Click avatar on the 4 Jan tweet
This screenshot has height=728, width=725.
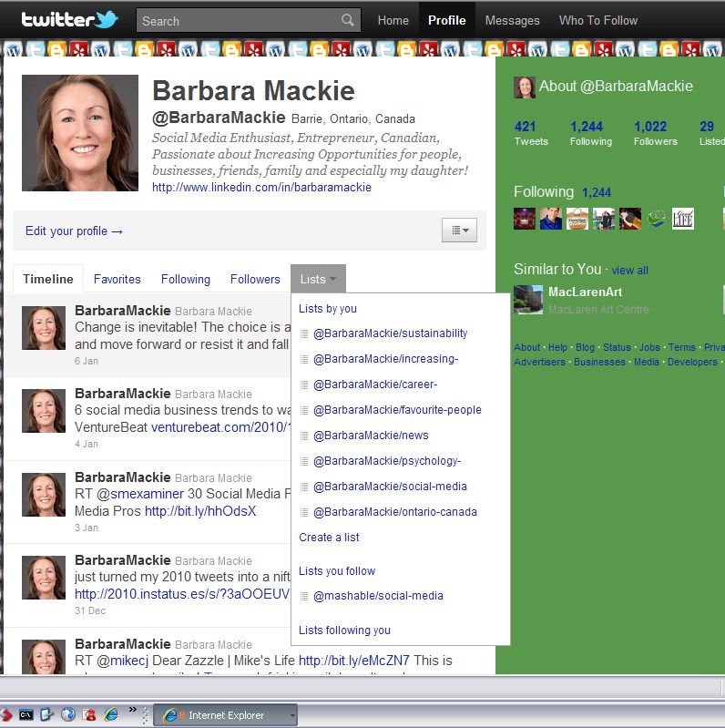coord(44,411)
